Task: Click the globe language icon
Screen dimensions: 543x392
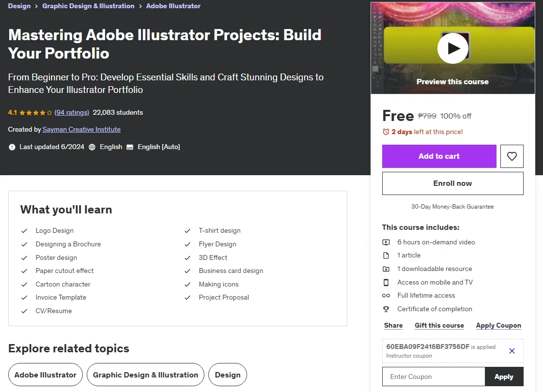Action: tap(92, 147)
